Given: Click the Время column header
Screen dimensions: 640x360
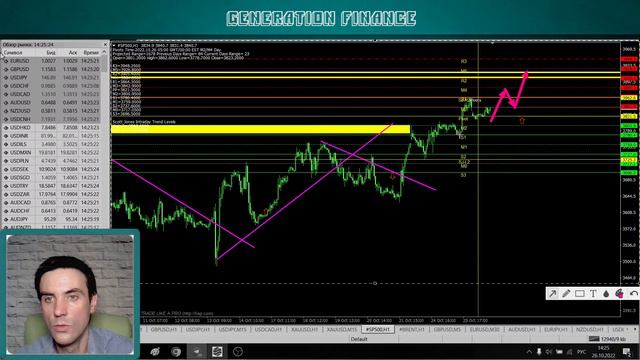Looking at the screenshot, I should pyautogui.click(x=91, y=52).
